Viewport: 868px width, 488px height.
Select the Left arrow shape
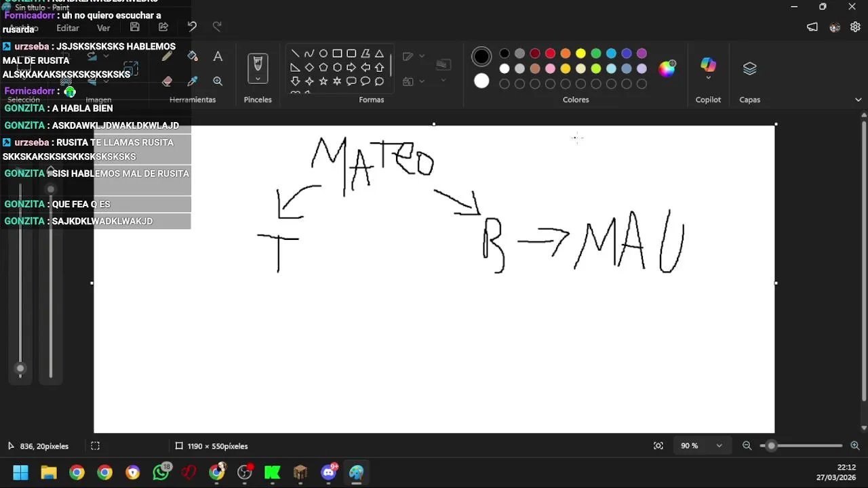[366, 68]
